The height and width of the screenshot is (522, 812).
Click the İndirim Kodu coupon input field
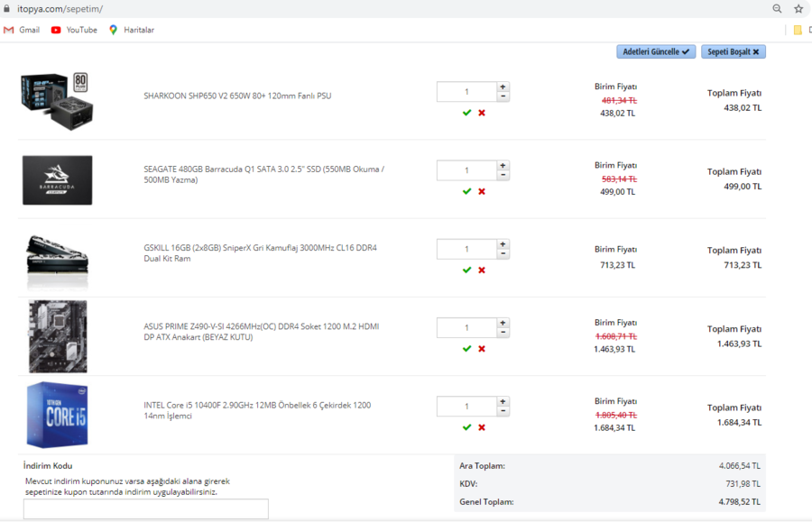(146, 508)
